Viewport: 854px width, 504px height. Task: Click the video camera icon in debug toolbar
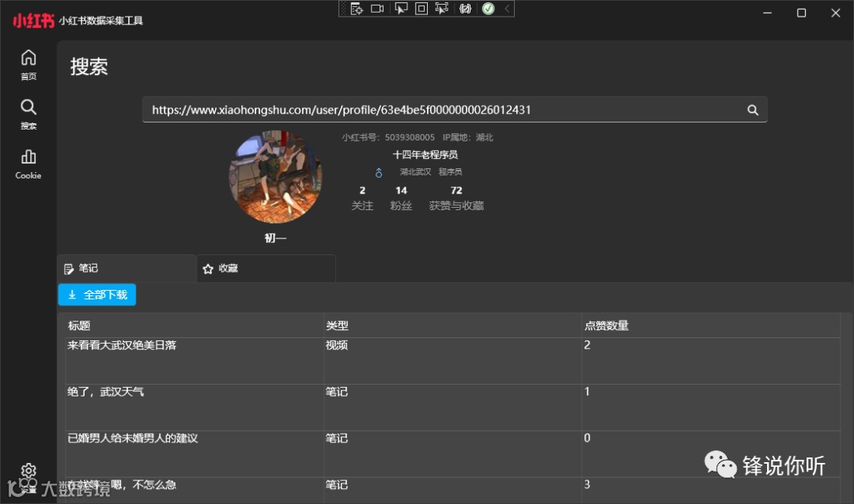pyautogui.click(x=377, y=9)
